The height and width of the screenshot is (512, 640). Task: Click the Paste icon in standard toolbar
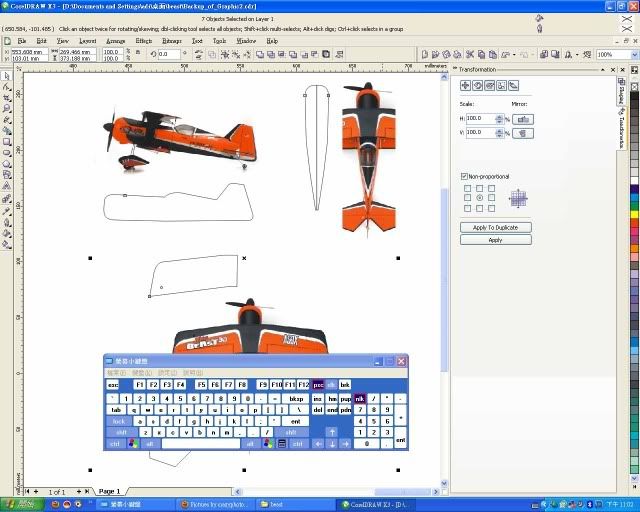tap(493, 54)
